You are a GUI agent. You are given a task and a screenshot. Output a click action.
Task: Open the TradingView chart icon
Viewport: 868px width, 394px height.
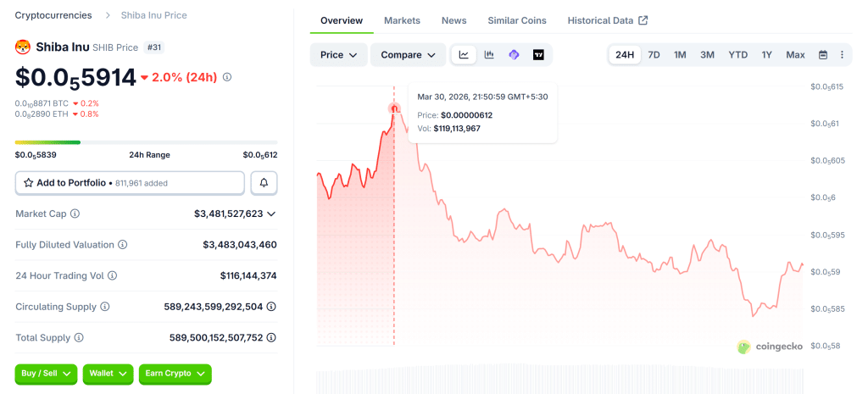(538, 55)
